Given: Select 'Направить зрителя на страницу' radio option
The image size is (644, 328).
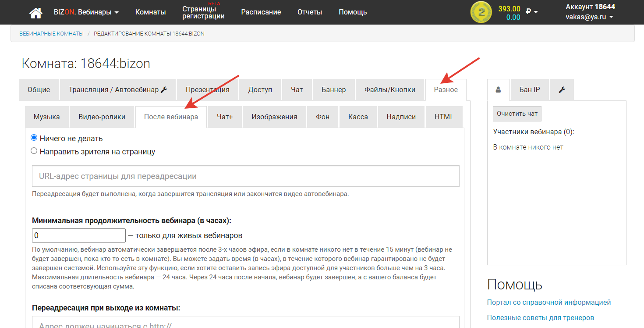Looking at the screenshot, I should pyautogui.click(x=34, y=151).
